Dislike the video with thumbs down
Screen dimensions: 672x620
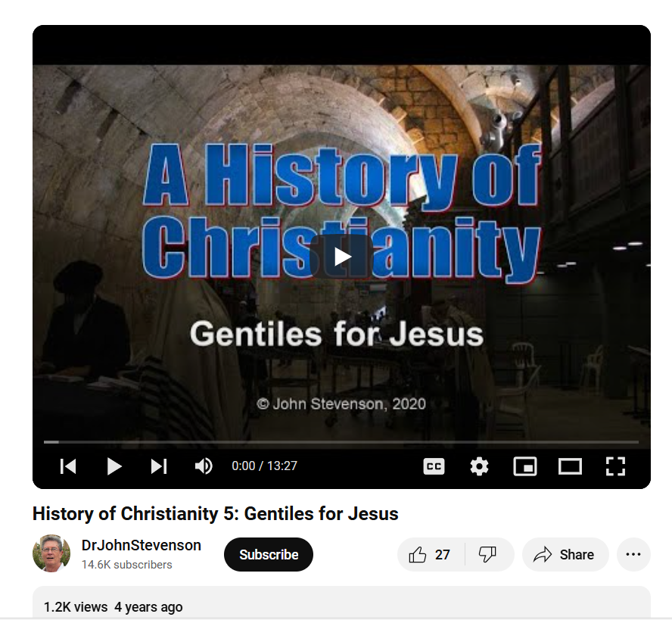click(489, 555)
